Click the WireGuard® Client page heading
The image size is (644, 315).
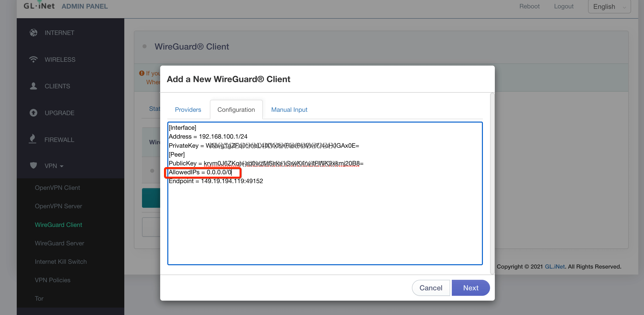point(191,47)
